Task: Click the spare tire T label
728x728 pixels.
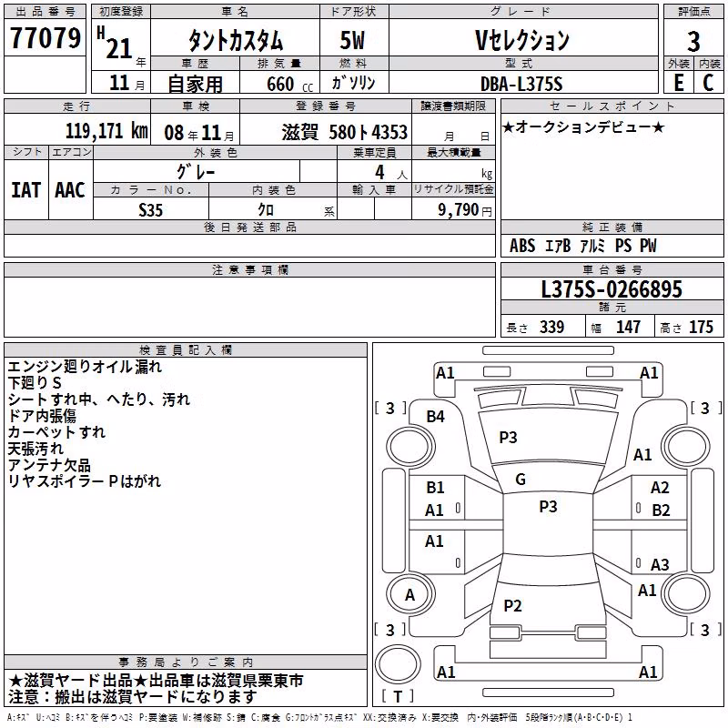Action: pos(398,696)
